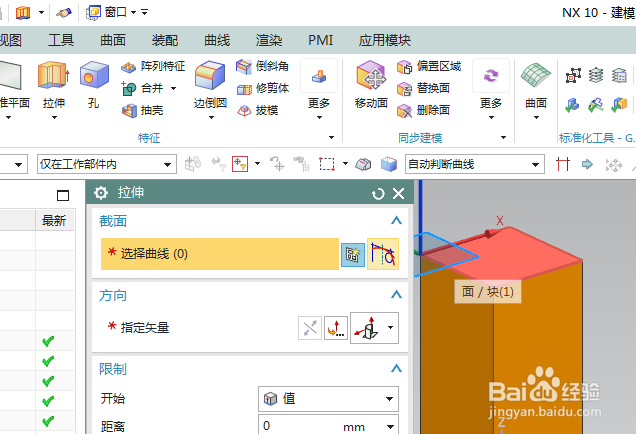Open the quick access toolbar customize arrow
The width and height of the screenshot is (636, 434).
pos(145,12)
